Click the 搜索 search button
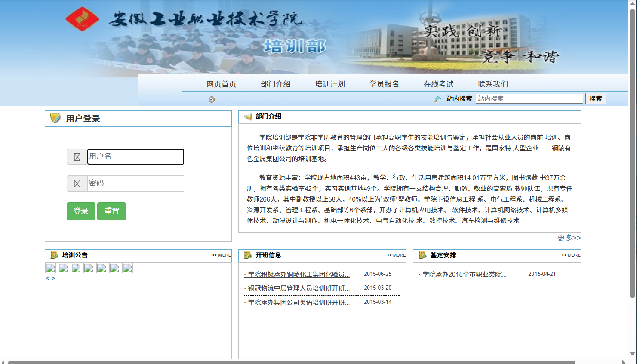 click(x=595, y=98)
